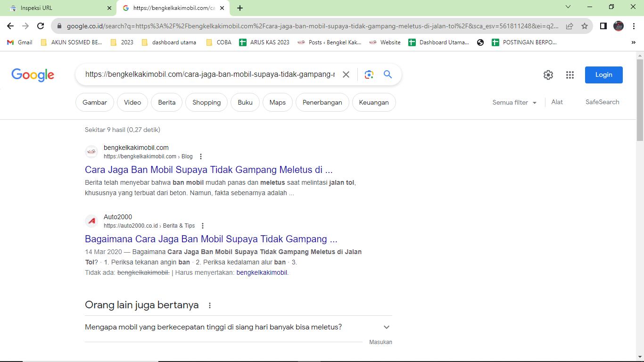Filter results by Keuangan

point(374,102)
